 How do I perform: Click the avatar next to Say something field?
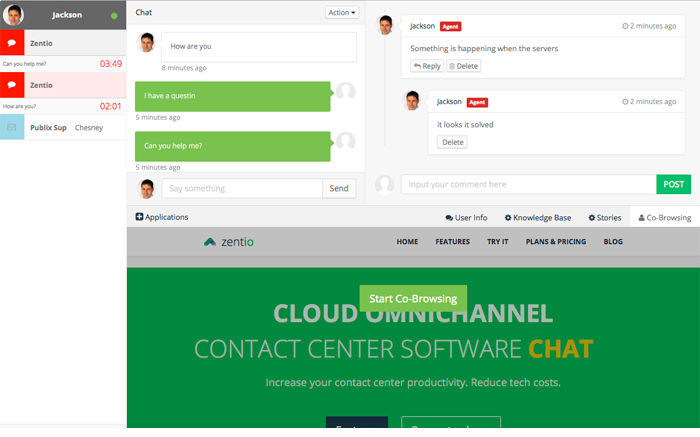(147, 189)
